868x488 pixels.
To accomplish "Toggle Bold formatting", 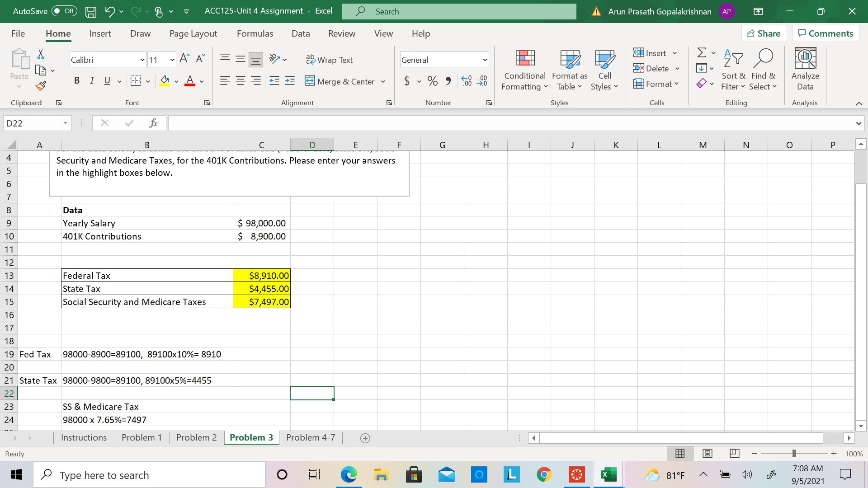I will [x=77, y=81].
